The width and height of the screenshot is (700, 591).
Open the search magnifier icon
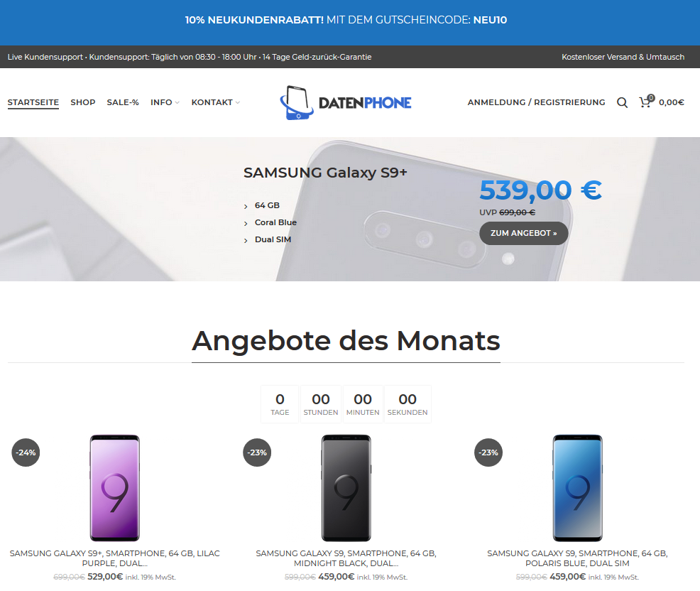click(622, 103)
